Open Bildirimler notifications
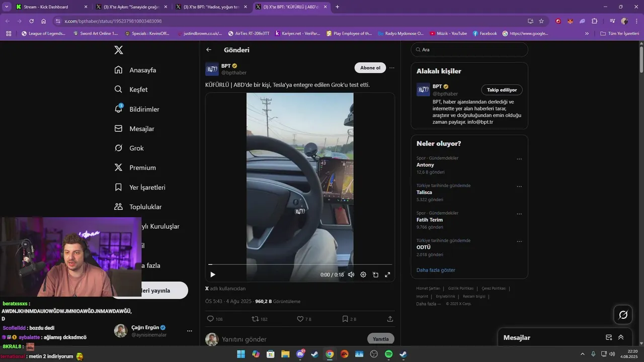Viewport: 644px width, 362px height. [137, 109]
